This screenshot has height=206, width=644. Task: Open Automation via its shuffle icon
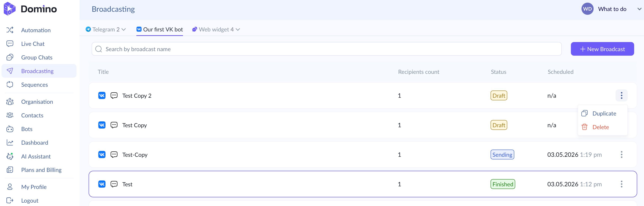coord(10,30)
